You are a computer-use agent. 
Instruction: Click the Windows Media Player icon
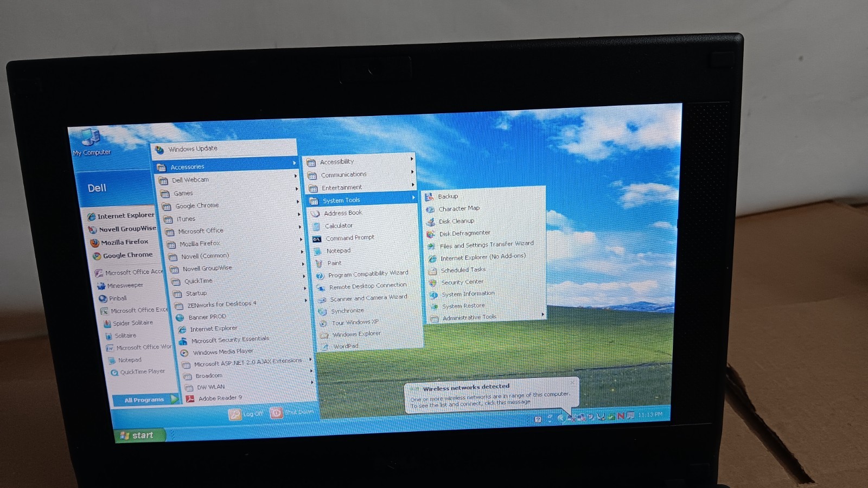click(184, 353)
